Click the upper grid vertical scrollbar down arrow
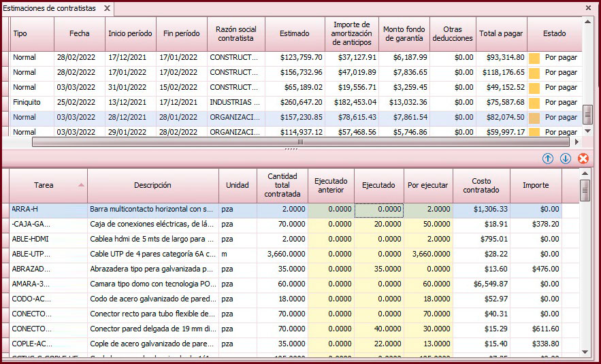601x364 pixels. pyautogui.click(x=587, y=131)
